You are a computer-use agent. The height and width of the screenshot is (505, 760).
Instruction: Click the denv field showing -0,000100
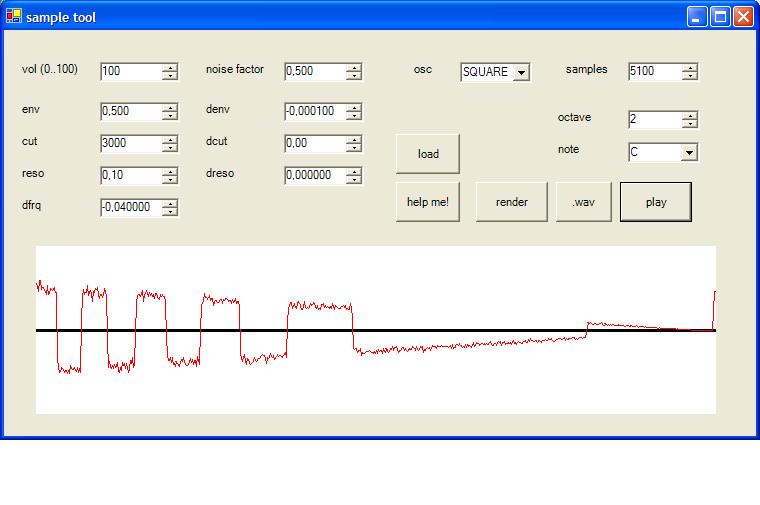click(x=315, y=111)
